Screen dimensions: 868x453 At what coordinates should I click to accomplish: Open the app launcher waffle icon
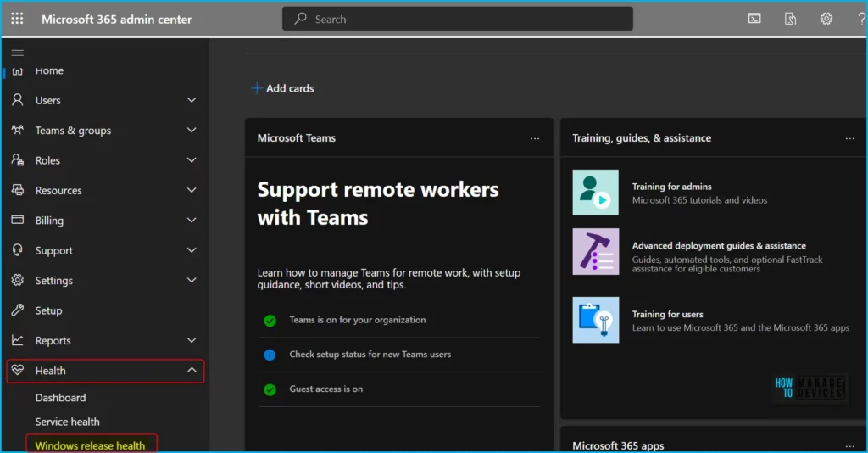click(x=17, y=19)
